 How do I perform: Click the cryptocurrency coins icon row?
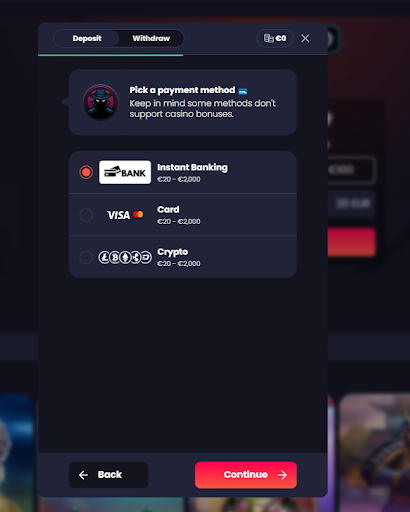coord(125,257)
